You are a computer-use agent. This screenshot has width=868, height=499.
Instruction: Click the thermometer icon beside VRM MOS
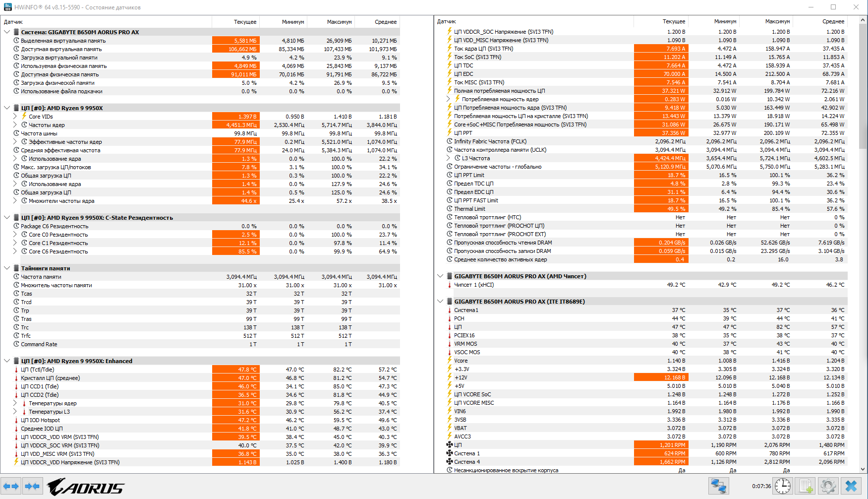pos(450,344)
